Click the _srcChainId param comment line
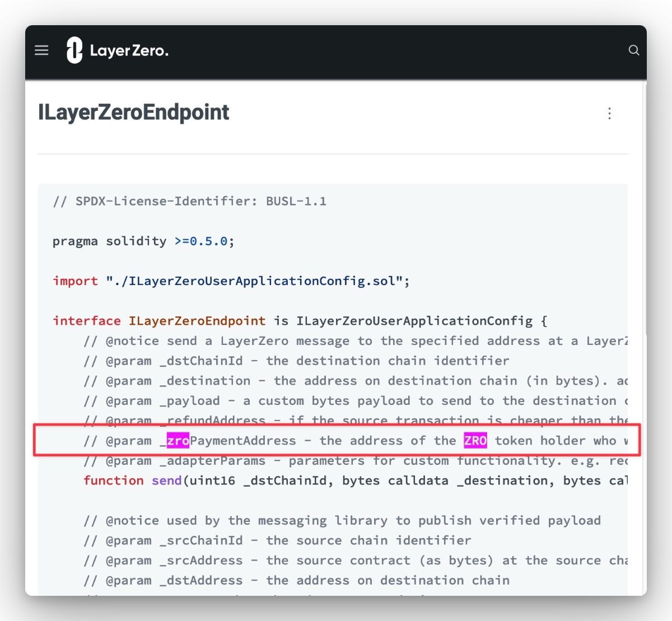Image resolution: width=672 pixels, height=621 pixels. [x=277, y=540]
